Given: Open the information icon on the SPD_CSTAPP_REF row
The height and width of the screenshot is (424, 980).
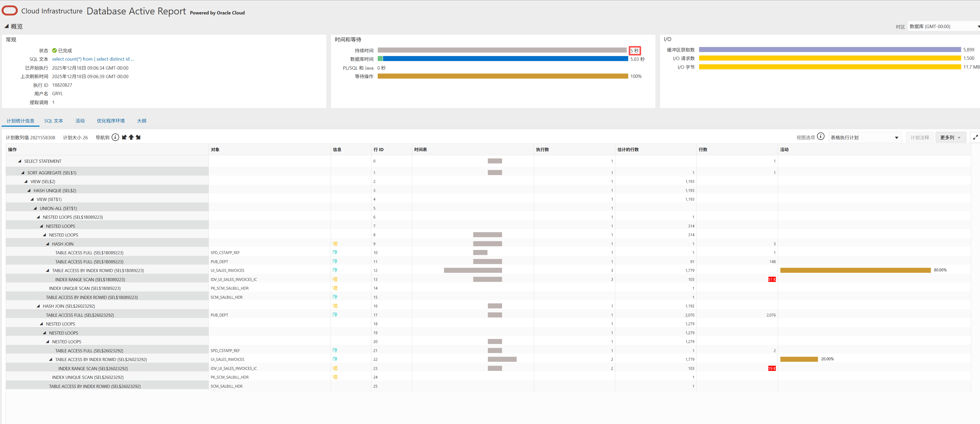Looking at the screenshot, I should pos(335,252).
